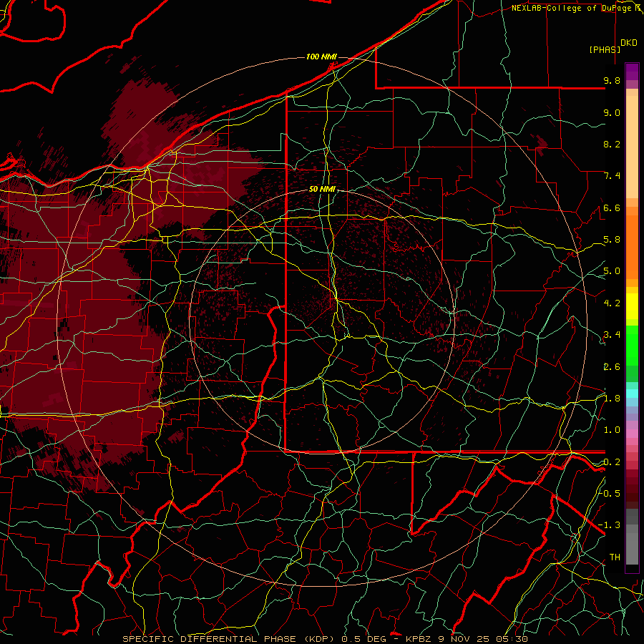Click the 100 NMI range ring label
Screen dimensions: 644x644
(x=321, y=57)
